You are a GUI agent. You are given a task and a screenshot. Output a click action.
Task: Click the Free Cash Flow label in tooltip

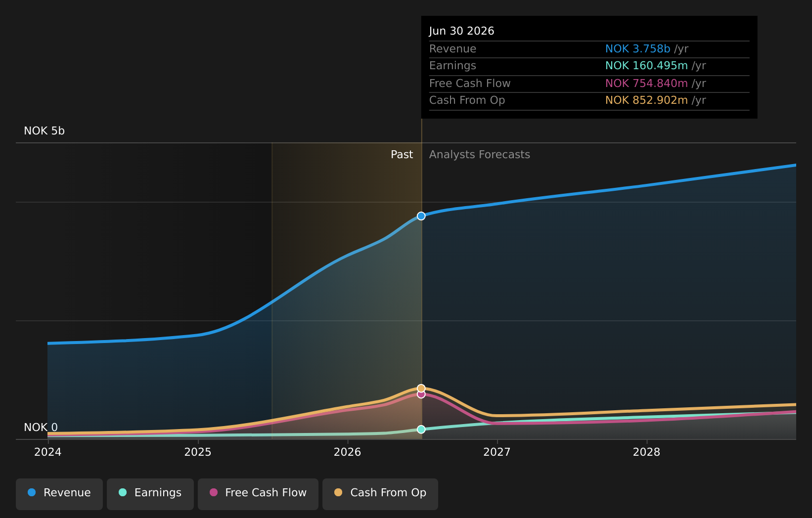click(470, 84)
